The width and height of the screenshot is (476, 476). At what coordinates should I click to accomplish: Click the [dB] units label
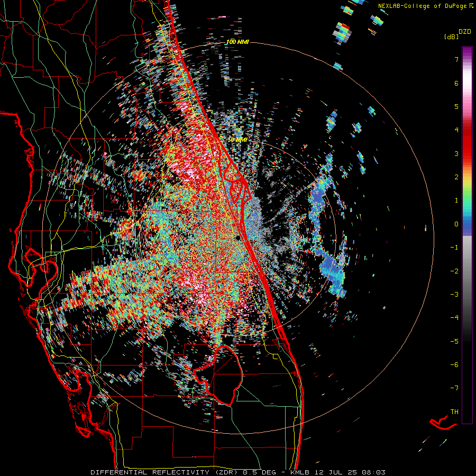pyautogui.click(x=452, y=36)
